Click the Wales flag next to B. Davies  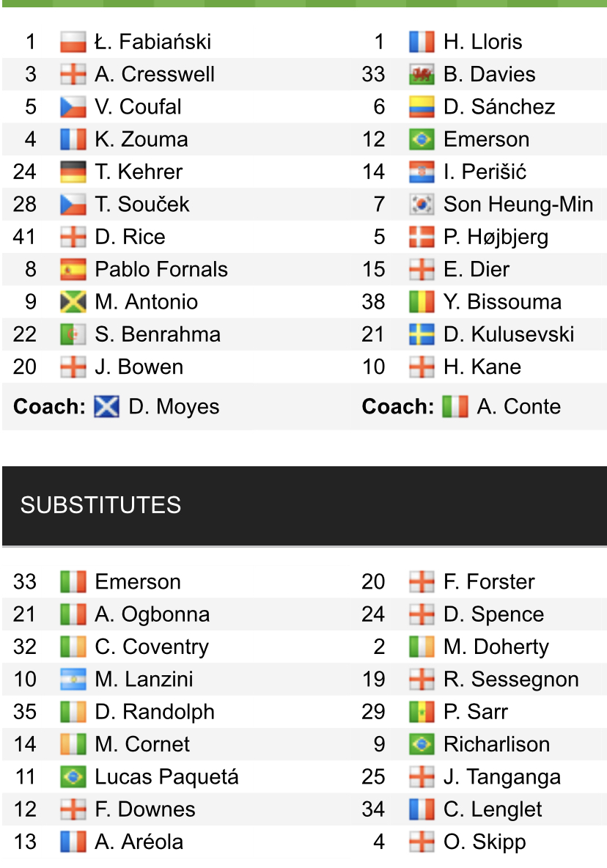pyautogui.click(x=422, y=74)
